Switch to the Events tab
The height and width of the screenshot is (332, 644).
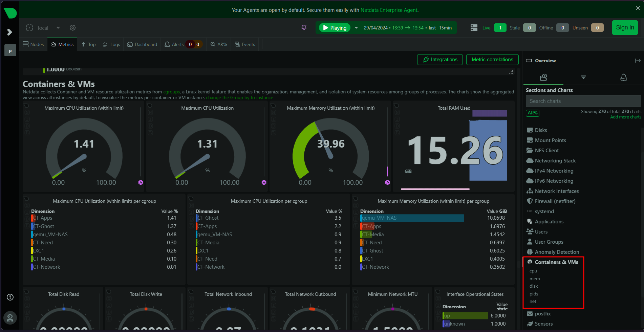(x=245, y=44)
